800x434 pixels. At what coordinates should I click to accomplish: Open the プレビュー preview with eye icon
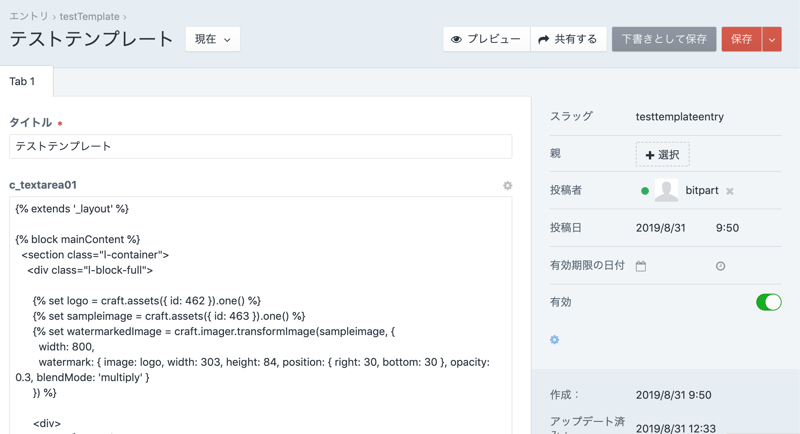(486, 39)
